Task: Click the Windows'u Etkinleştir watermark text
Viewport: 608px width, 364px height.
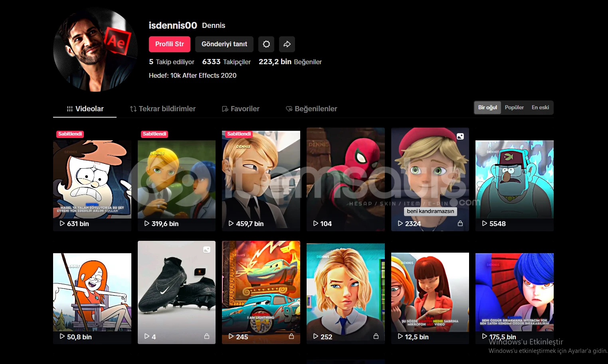Action: (526, 342)
